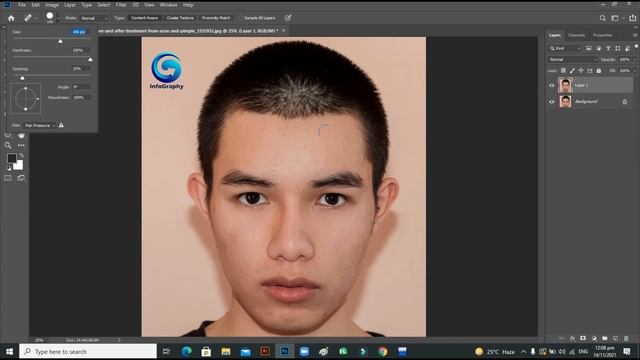Select Create Texture healing type

pyautogui.click(x=180, y=18)
